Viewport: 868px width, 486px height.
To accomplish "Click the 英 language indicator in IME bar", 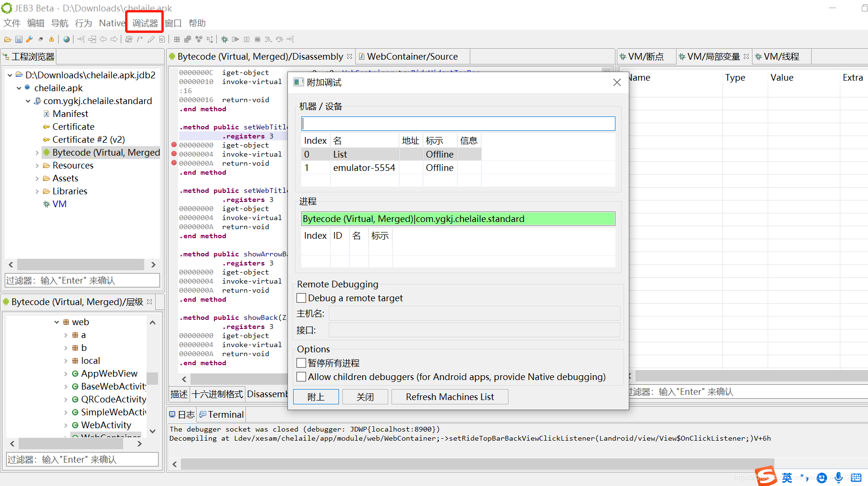I will pyautogui.click(x=787, y=477).
